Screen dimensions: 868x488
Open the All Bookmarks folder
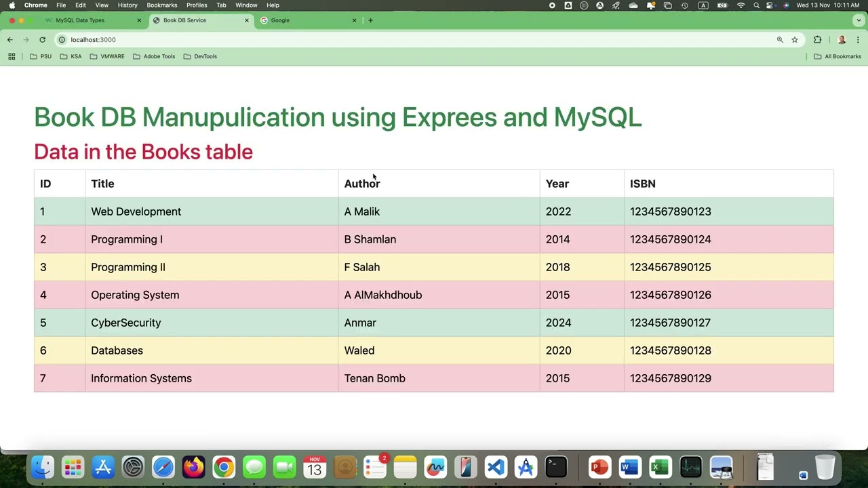click(837, 56)
